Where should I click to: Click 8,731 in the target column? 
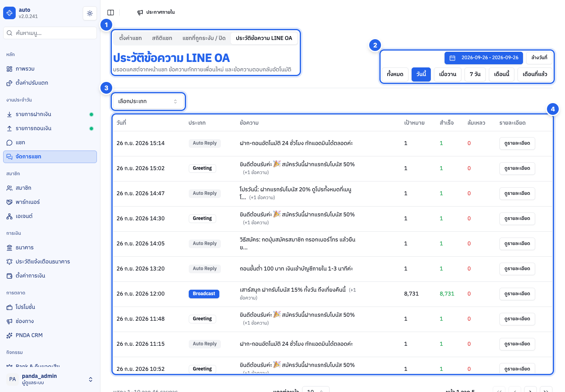coord(411,294)
